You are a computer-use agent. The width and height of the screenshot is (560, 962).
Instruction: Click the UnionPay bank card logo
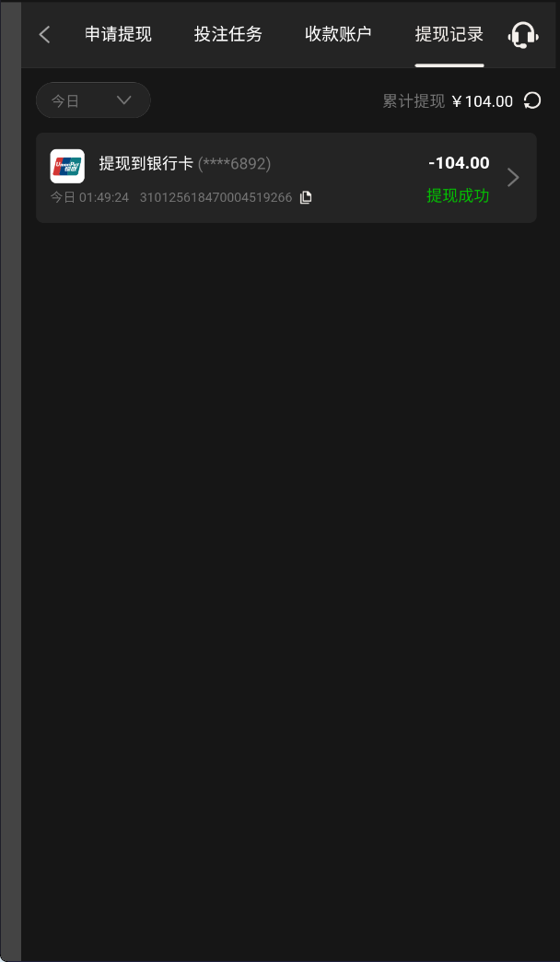(67, 166)
